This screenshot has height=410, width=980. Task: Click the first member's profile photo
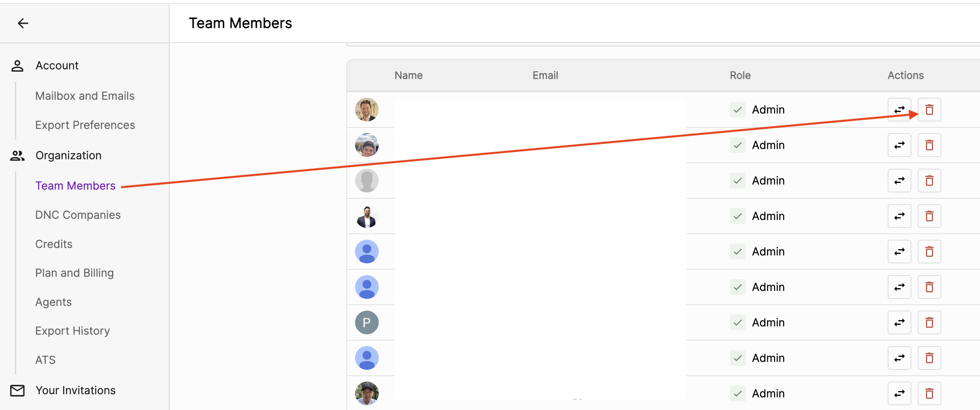[x=367, y=110]
